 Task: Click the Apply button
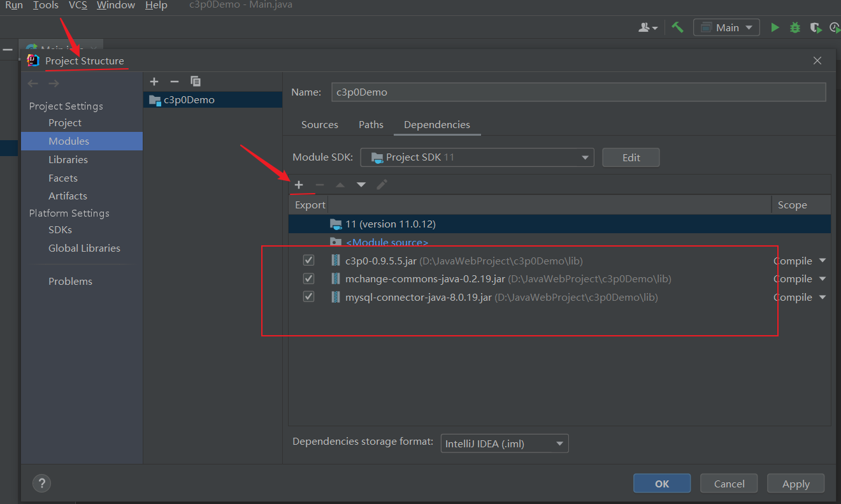coord(796,484)
